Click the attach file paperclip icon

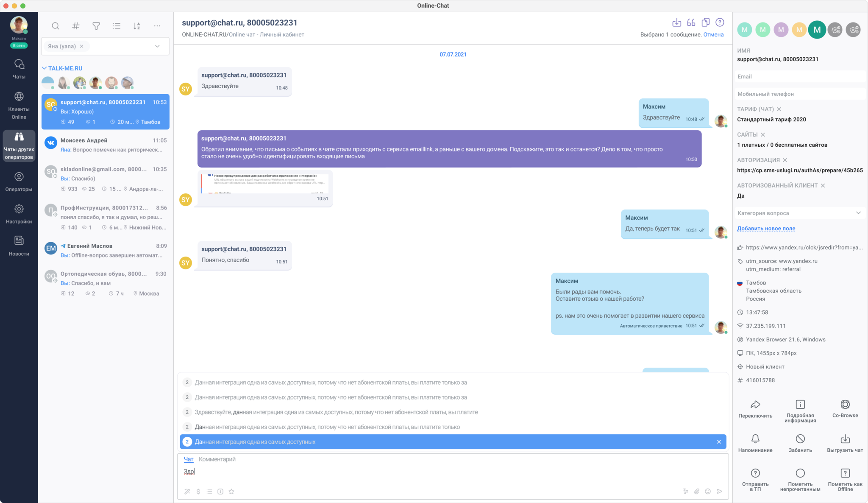coord(696,491)
